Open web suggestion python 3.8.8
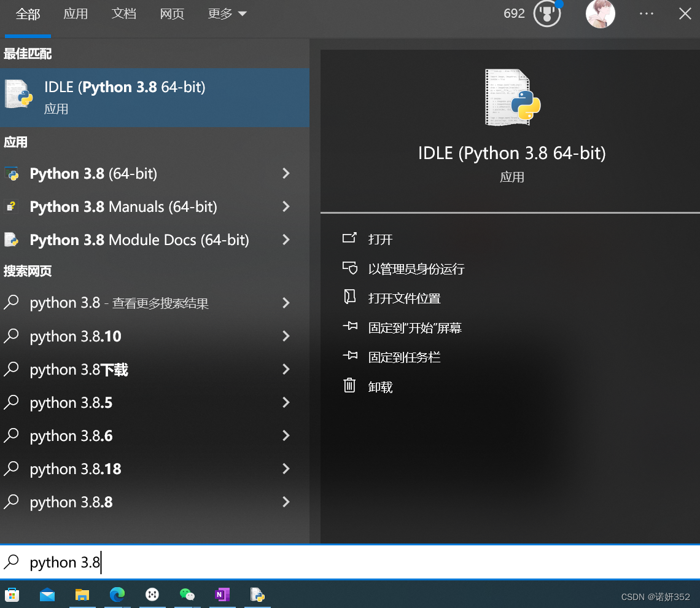Image resolution: width=700 pixels, height=608 pixels. click(x=155, y=502)
